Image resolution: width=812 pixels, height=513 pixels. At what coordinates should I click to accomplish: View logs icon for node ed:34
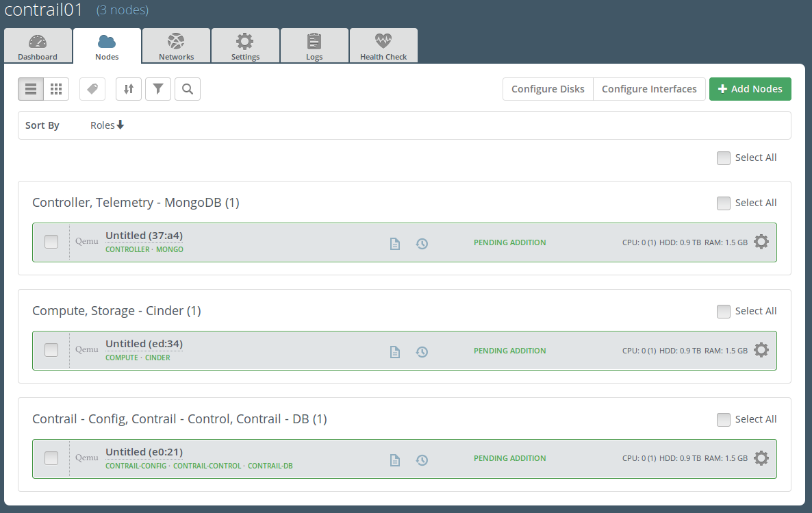394,352
